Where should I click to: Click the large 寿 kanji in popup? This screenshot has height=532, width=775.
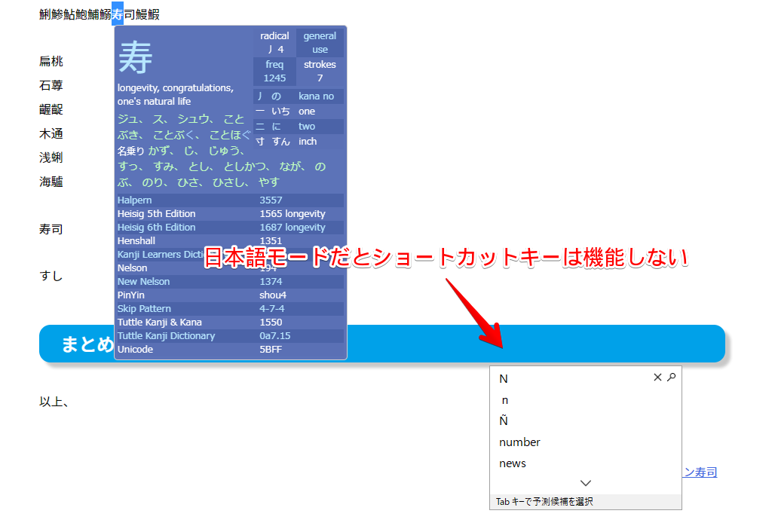tap(136, 57)
